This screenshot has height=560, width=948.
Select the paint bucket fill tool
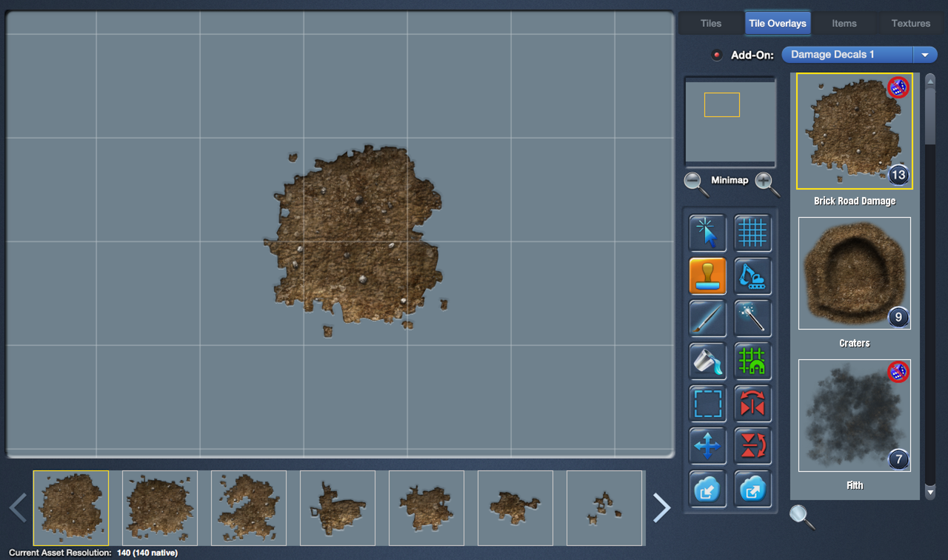tap(707, 361)
